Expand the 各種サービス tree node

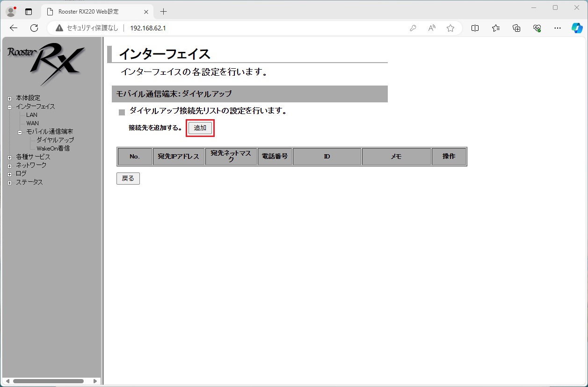point(9,158)
